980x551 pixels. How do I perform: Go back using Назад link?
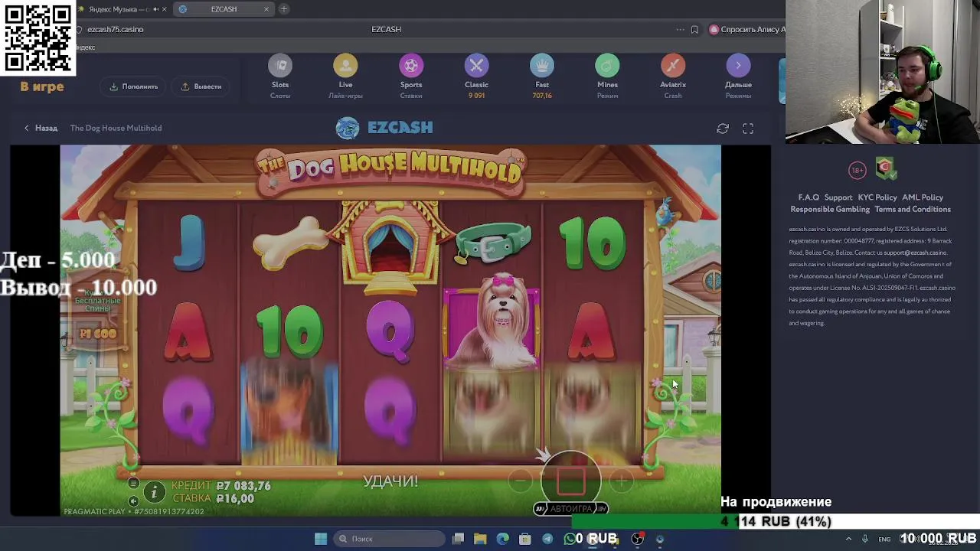click(x=41, y=128)
